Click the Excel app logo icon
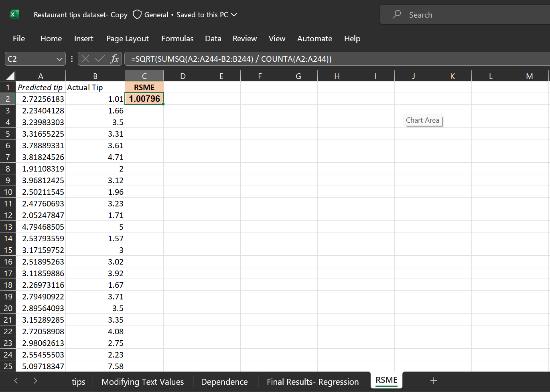 coord(14,15)
